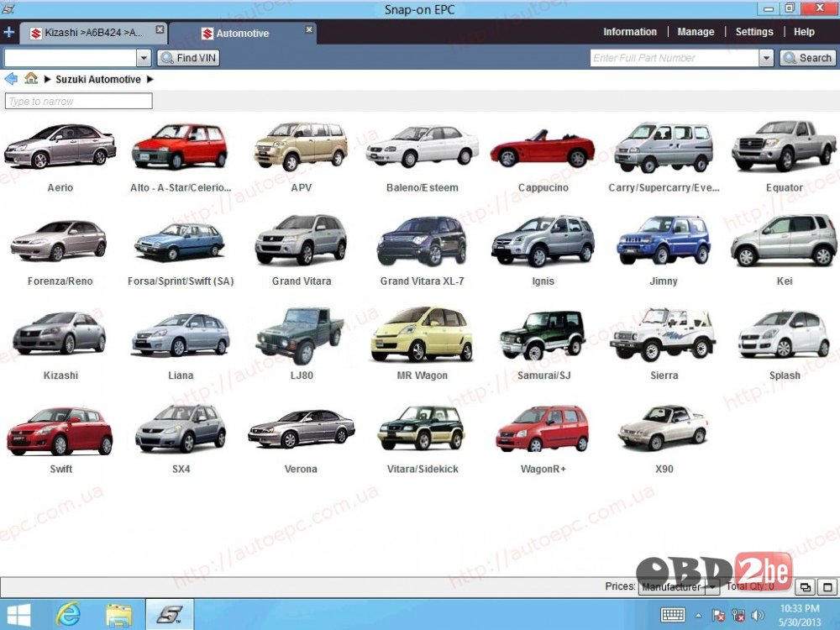Select the Equator pickup truck image
This screenshot has height=630, width=840.
(x=784, y=145)
